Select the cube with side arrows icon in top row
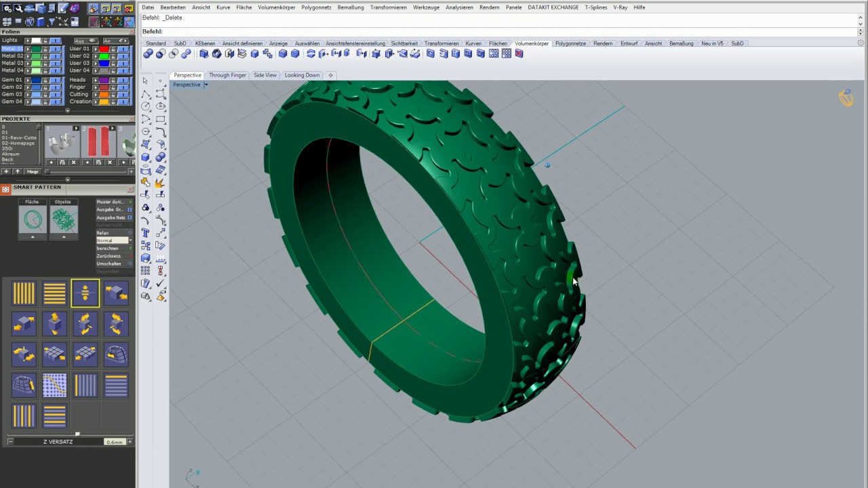This screenshot has width=868, height=488. click(x=116, y=293)
